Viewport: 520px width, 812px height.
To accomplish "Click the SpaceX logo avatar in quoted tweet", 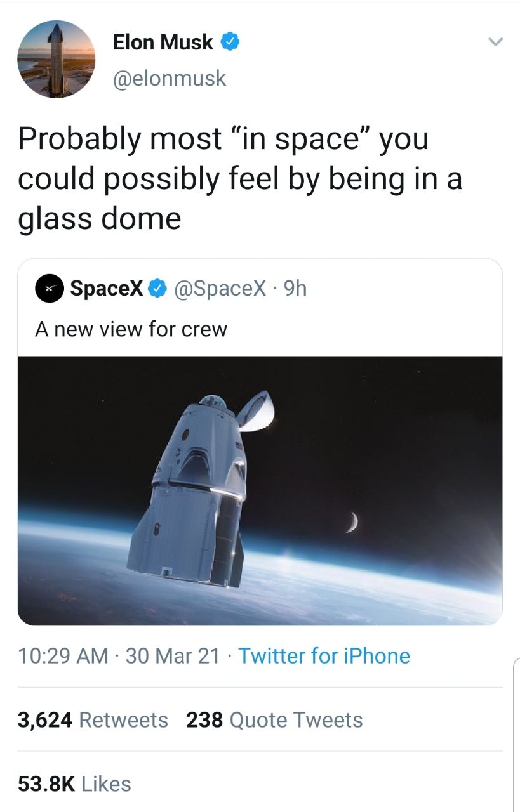I will pos(50,289).
